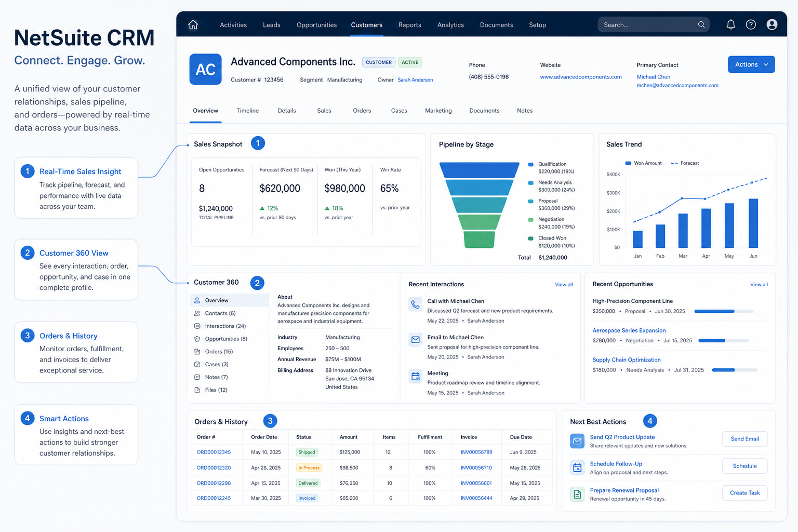Select the Opportunities (8) icon

coord(197,339)
